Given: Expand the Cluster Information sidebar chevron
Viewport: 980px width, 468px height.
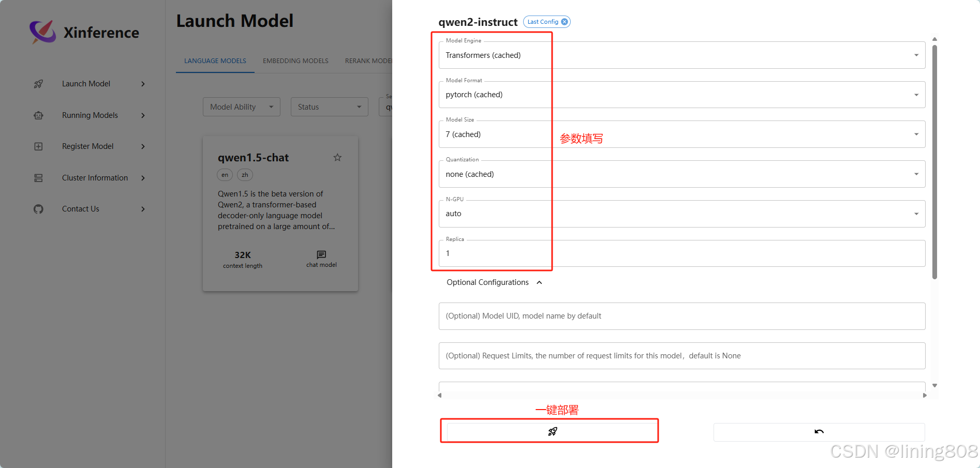Looking at the screenshot, I should point(143,178).
